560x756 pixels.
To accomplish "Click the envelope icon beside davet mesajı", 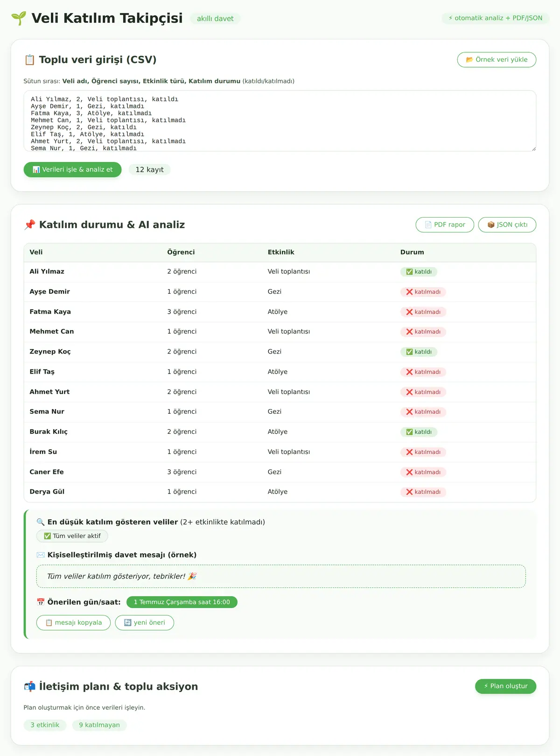I will 41,555.
